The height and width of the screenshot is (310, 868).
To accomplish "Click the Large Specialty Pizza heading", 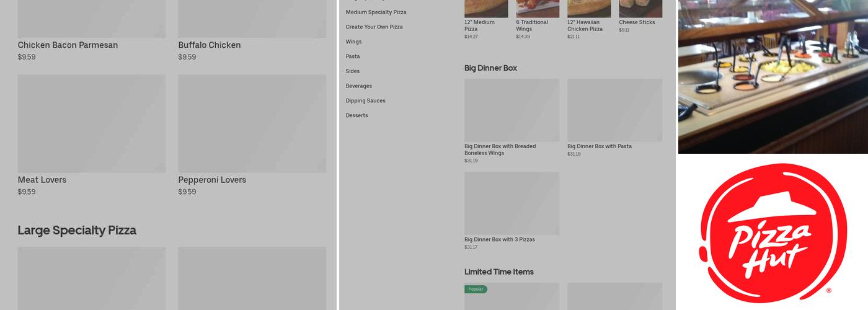I will click(x=77, y=230).
